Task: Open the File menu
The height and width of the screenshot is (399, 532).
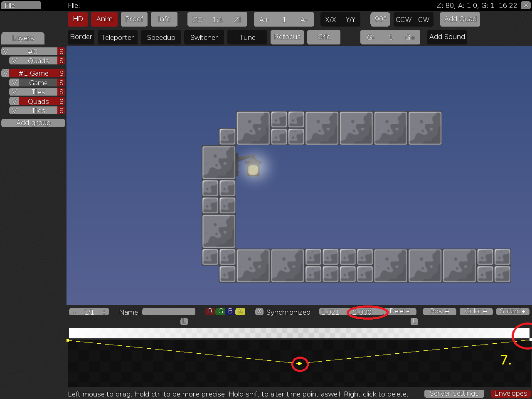Action: 21,5
